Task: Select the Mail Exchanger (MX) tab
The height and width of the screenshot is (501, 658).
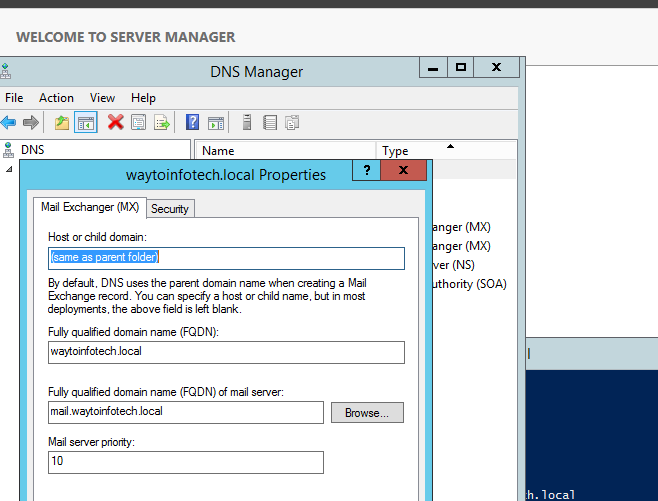Action: 90,207
